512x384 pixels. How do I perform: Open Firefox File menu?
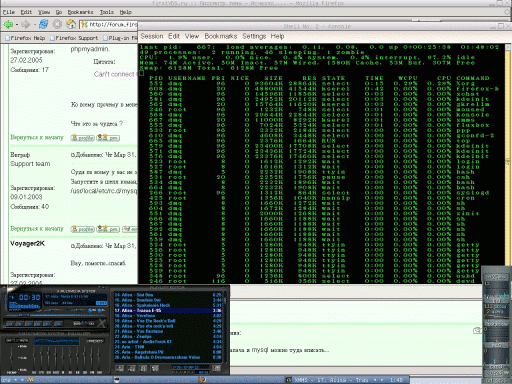click(x=9, y=12)
